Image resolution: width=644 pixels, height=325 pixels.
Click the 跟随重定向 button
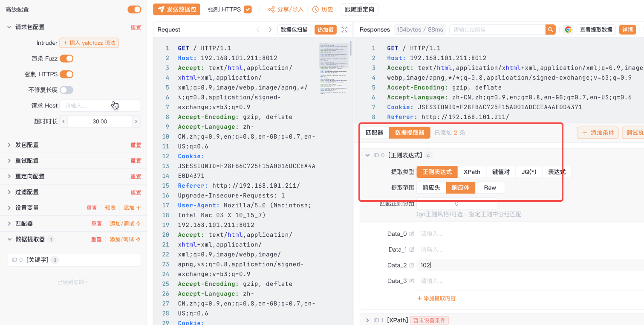(x=359, y=9)
